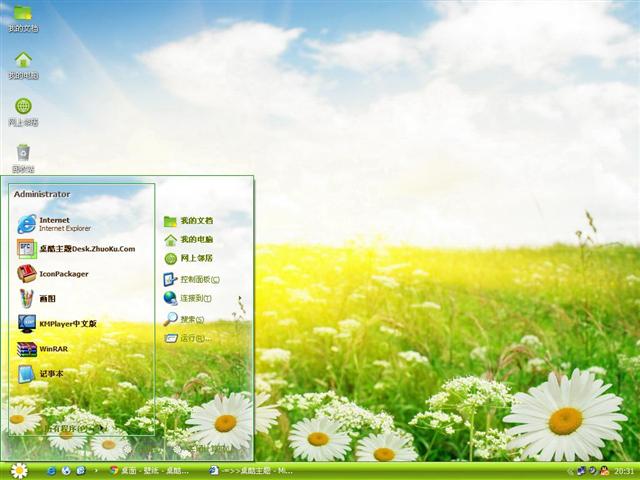Open 桌酷主题Desk.ZhuoKu.Com in Start menu

76,249
